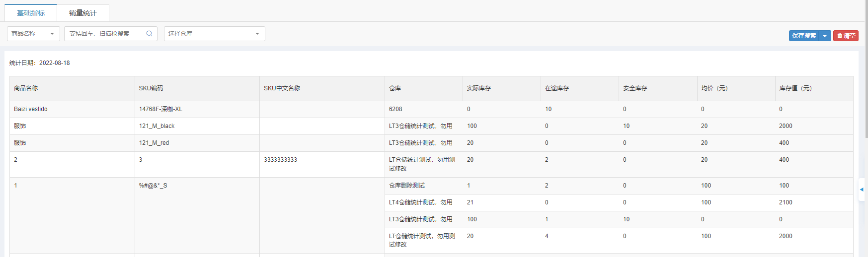Screen dimensions: 868x257
Task: Click the SKU编码 column header
Action: click(x=151, y=88)
